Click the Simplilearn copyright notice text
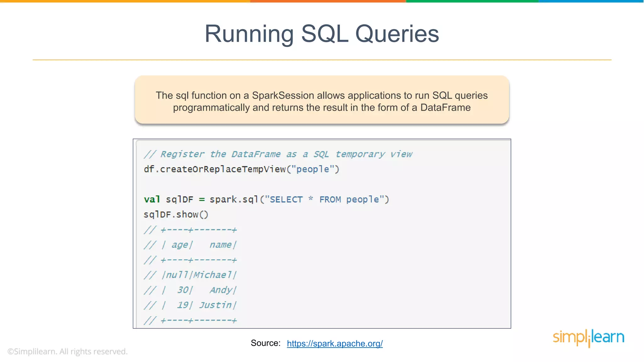The height and width of the screenshot is (362, 644). tap(68, 351)
